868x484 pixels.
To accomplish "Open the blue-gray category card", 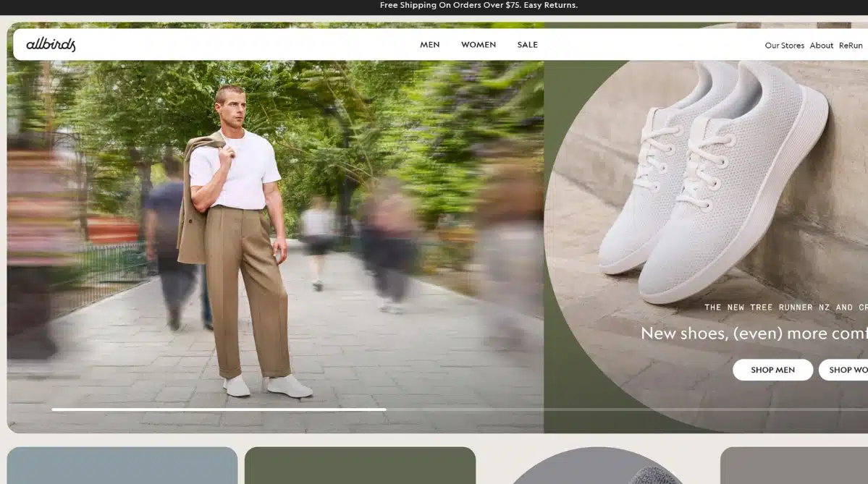I will tap(122, 465).
